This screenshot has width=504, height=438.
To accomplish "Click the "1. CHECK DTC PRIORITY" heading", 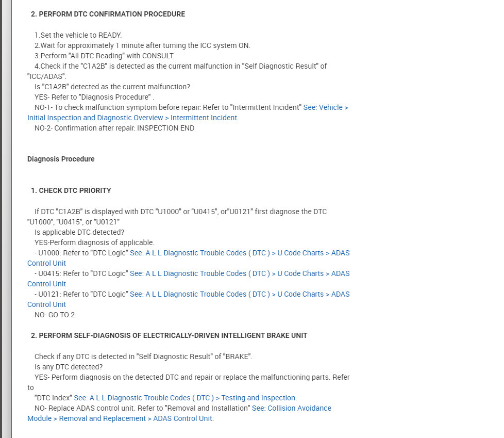I will coord(71,190).
